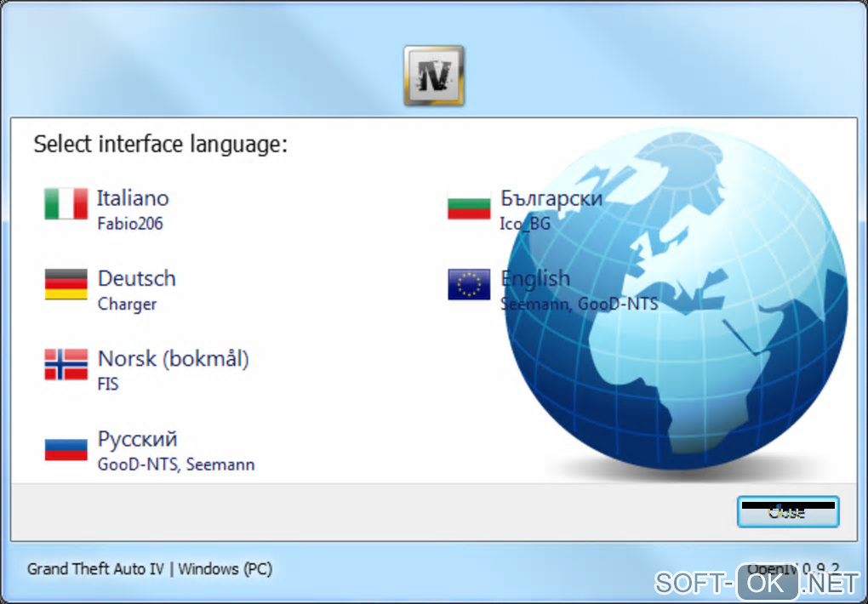This screenshot has width=868, height=604.
Task: Click the Close button
Action: pos(788,511)
